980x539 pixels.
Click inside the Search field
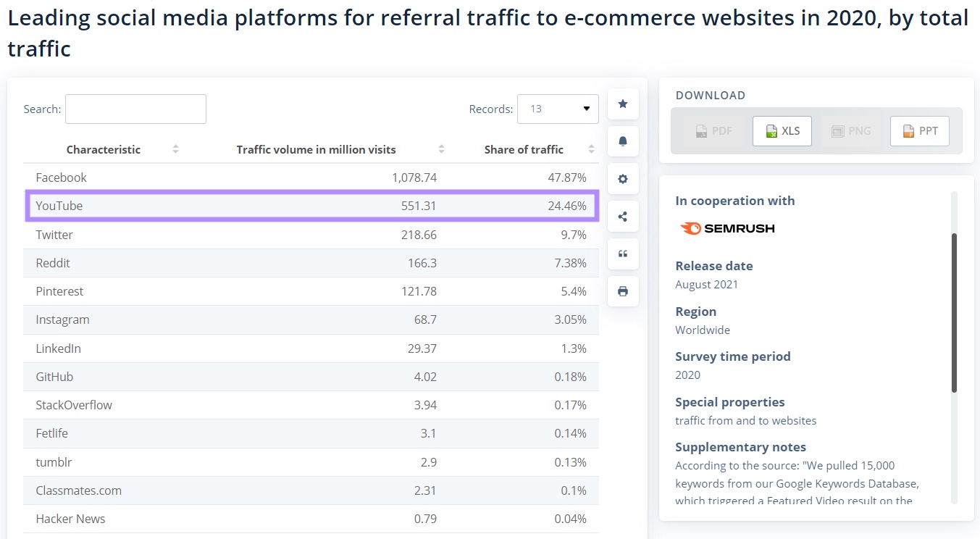135,109
